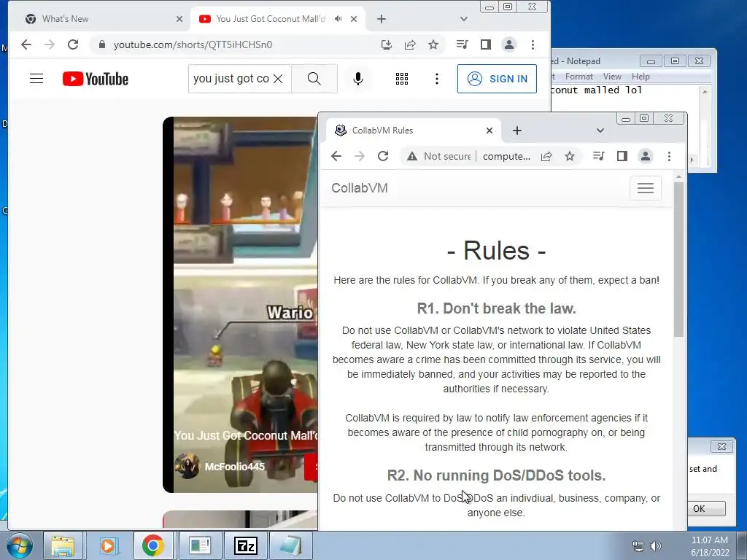Open Windows Explorer from the taskbar
The height and width of the screenshot is (560, 747).
click(x=63, y=545)
